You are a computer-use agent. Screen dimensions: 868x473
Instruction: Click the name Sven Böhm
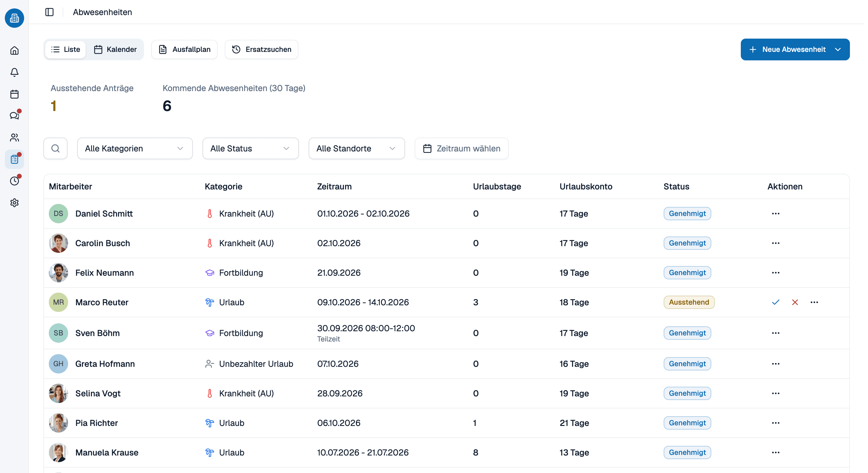(x=97, y=333)
